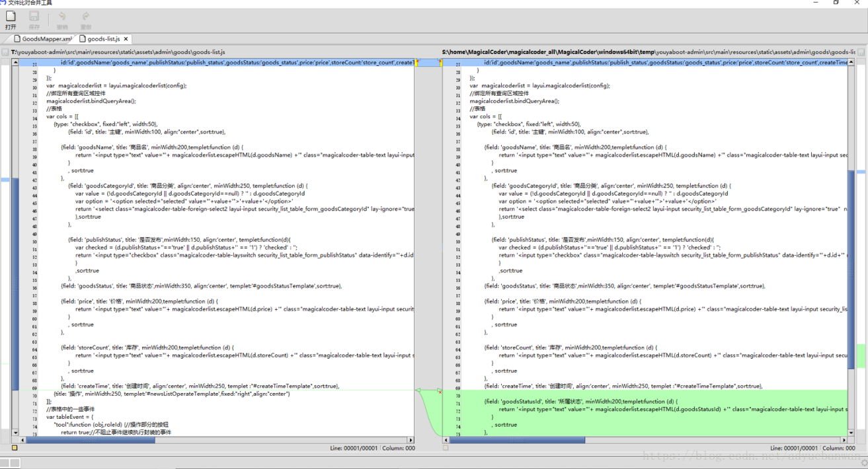The image size is (868, 469).
Task: Click the file icon on GoodsMapper.xml tab
Action: (x=17, y=38)
